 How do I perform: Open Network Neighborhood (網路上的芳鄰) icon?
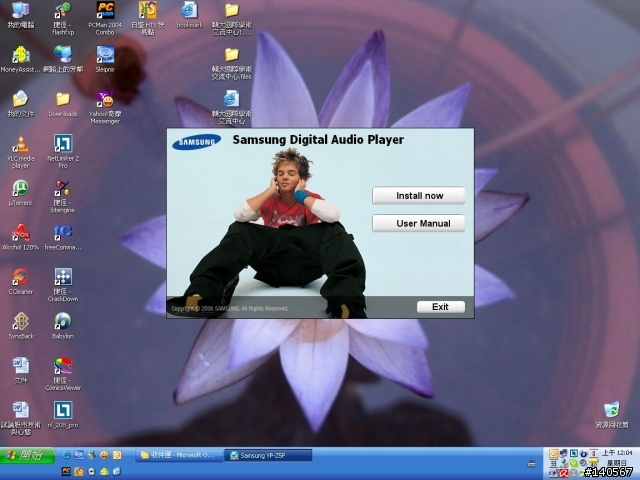[63, 60]
